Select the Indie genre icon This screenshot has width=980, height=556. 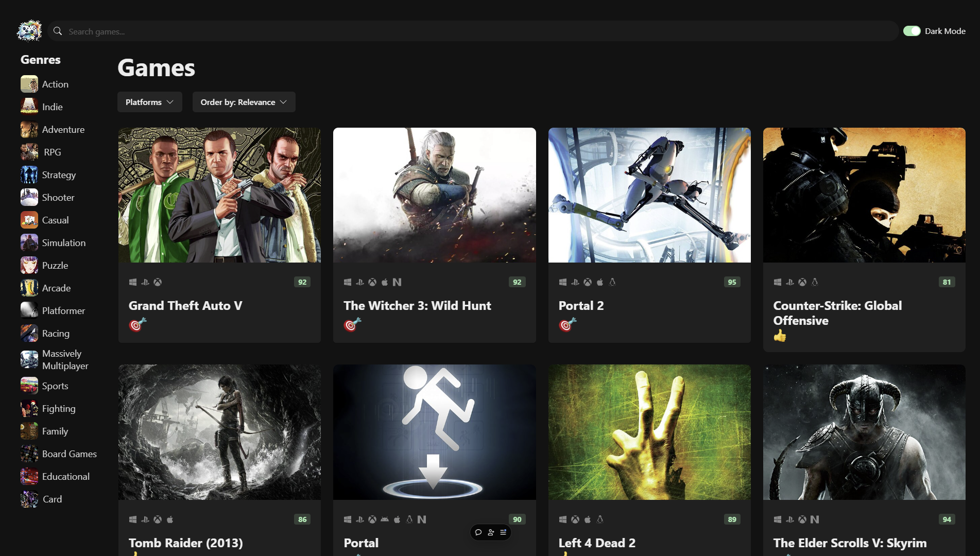coord(29,107)
